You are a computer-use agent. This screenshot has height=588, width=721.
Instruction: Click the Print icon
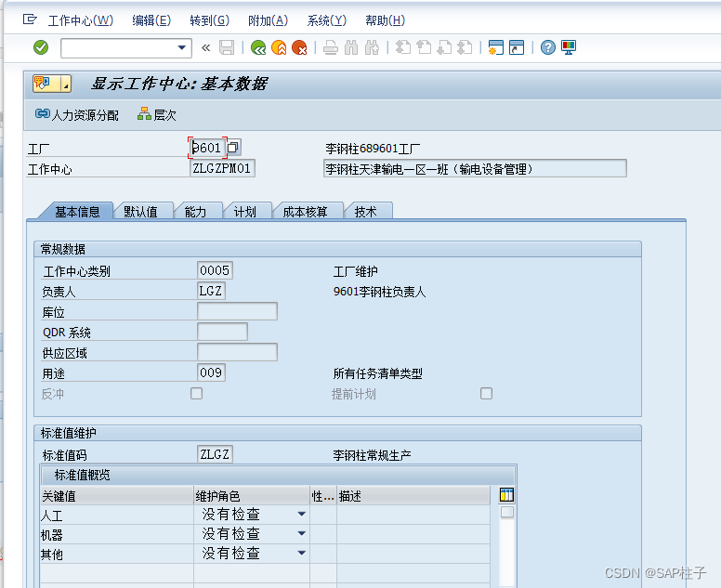(330, 47)
